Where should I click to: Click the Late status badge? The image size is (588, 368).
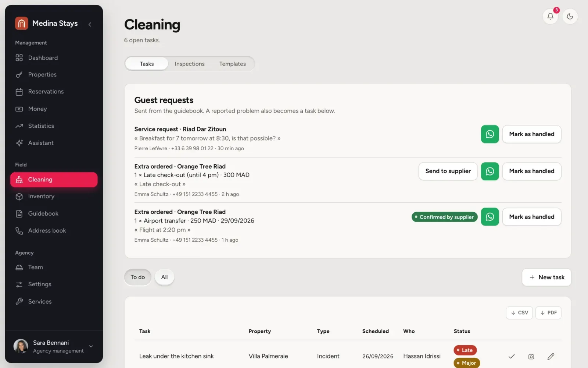pos(465,350)
